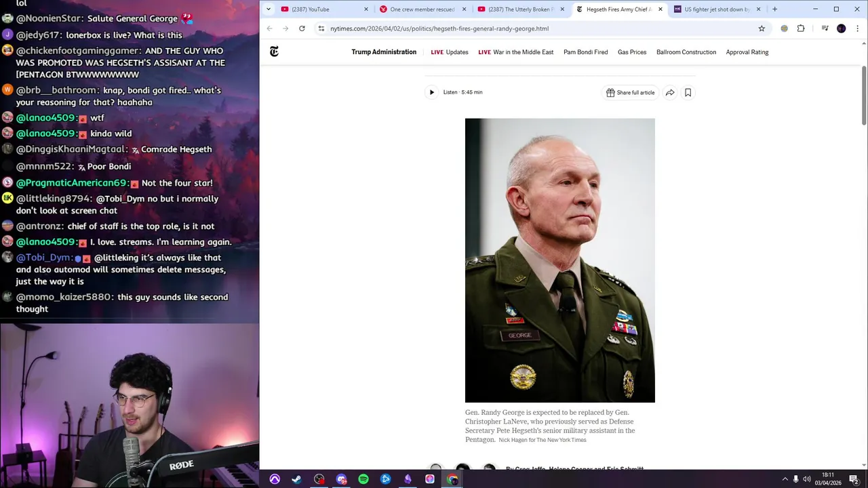Open the Chrome profile avatar

coord(842,28)
